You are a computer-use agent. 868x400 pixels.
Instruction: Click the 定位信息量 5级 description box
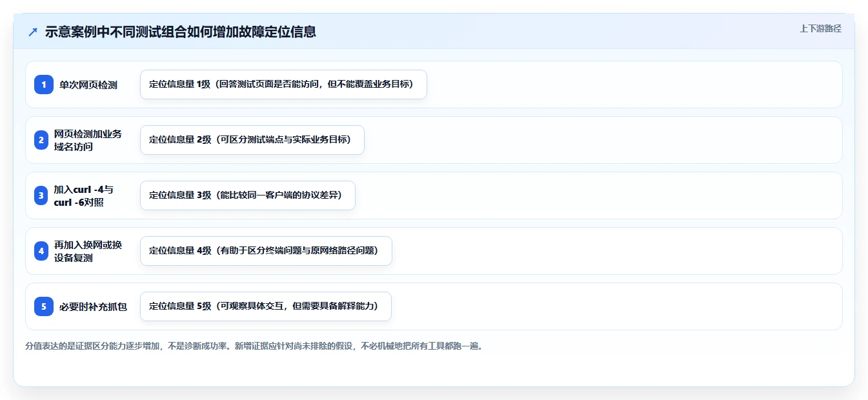(x=266, y=306)
